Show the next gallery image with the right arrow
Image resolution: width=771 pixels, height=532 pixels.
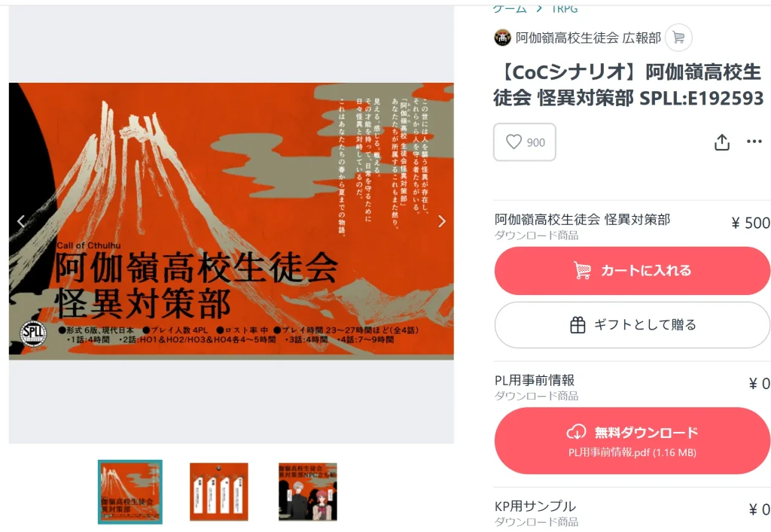pos(441,221)
